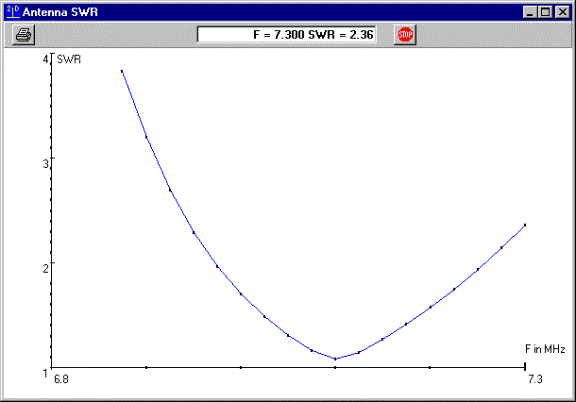
Task: Click the lowest SWR point on the curve
Action: tap(335, 359)
